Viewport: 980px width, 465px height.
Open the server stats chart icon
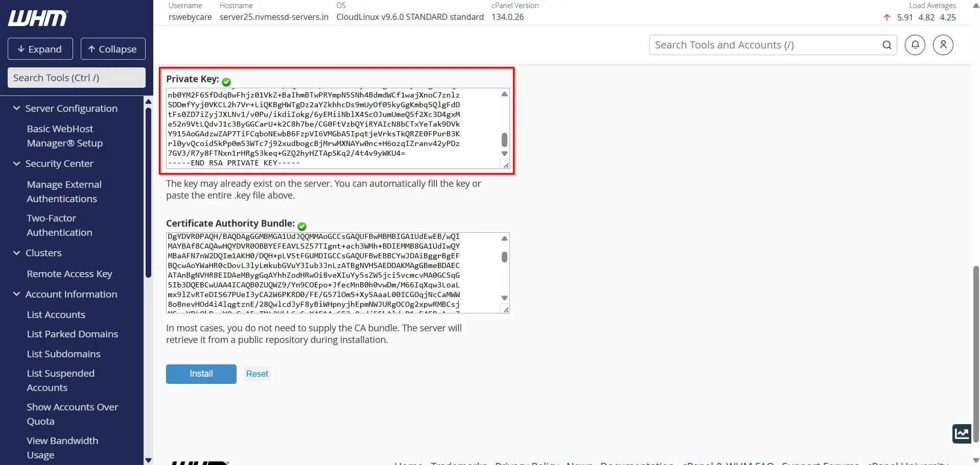tap(962, 434)
